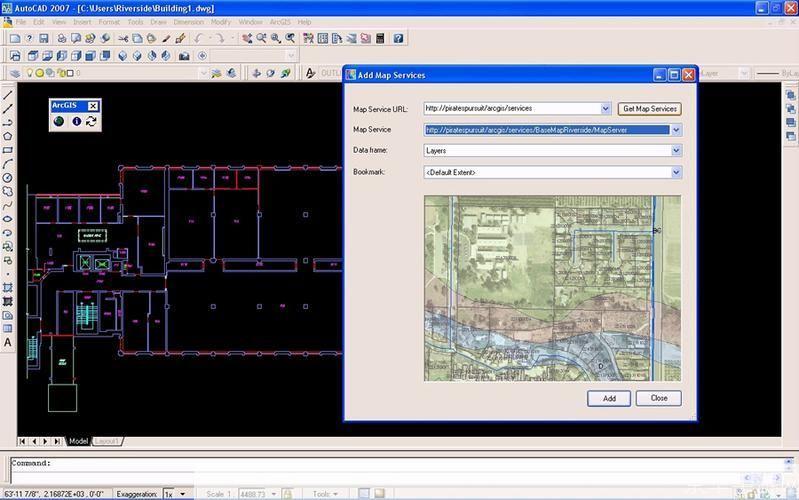Select the Revision Cloud tool

point(8,192)
